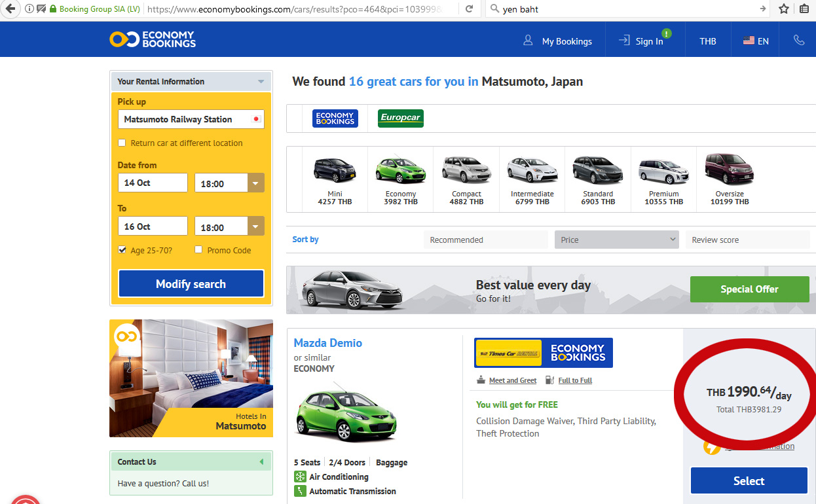
Task: Click the Matsumoto Railway Station pick-up field
Action: click(x=191, y=119)
